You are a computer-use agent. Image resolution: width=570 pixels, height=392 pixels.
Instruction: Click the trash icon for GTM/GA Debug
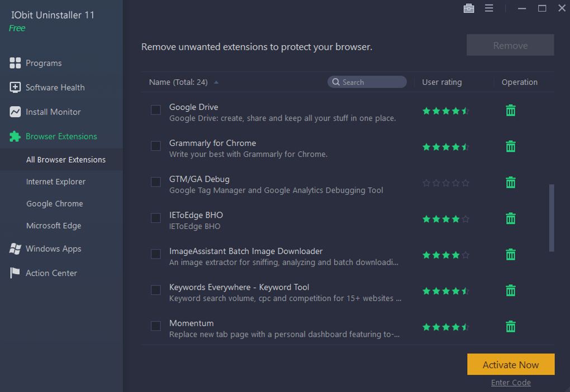[510, 183]
